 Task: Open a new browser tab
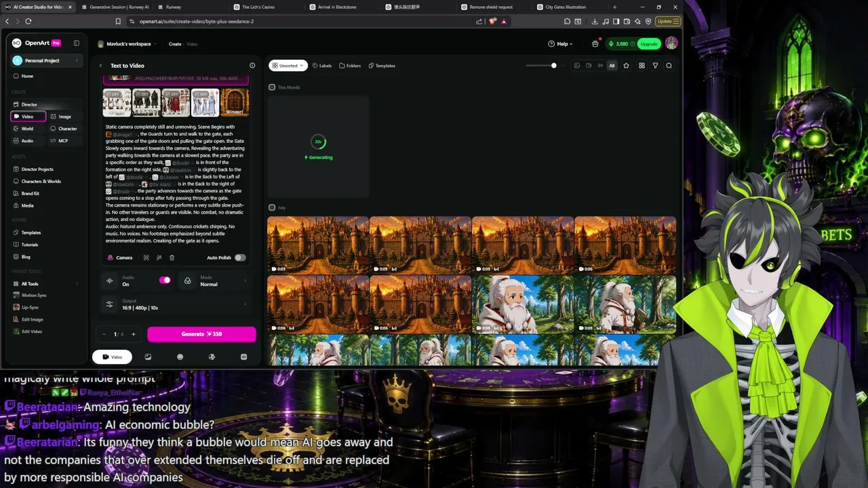tap(614, 7)
